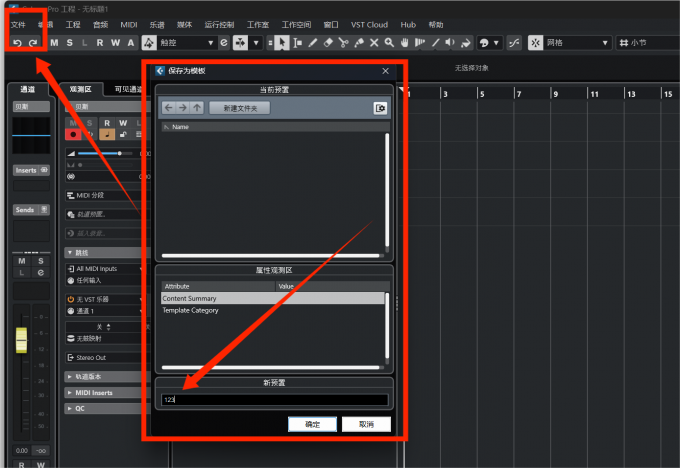Click the settings icon in preset browser

pyautogui.click(x=380, y=108)
